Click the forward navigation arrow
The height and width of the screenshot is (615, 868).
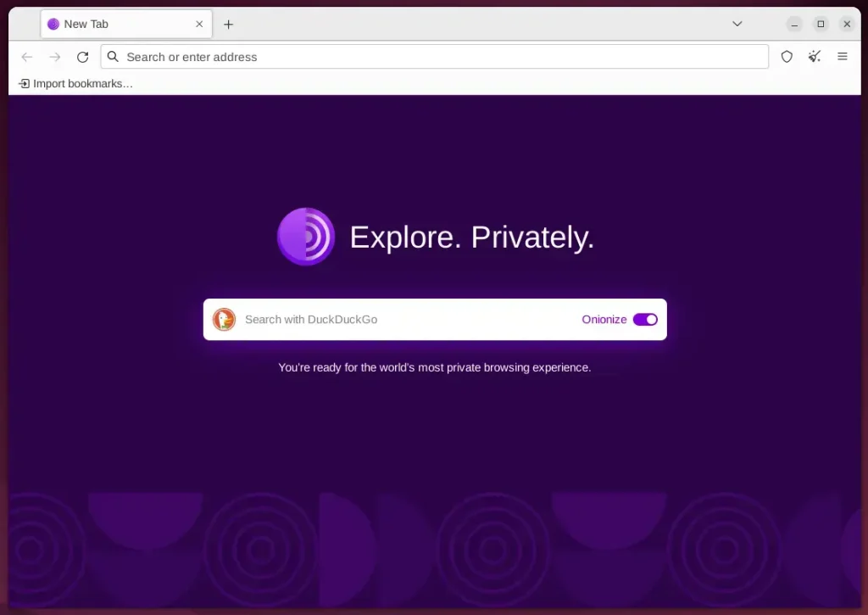pyautogui.click(x=54, y=57)
